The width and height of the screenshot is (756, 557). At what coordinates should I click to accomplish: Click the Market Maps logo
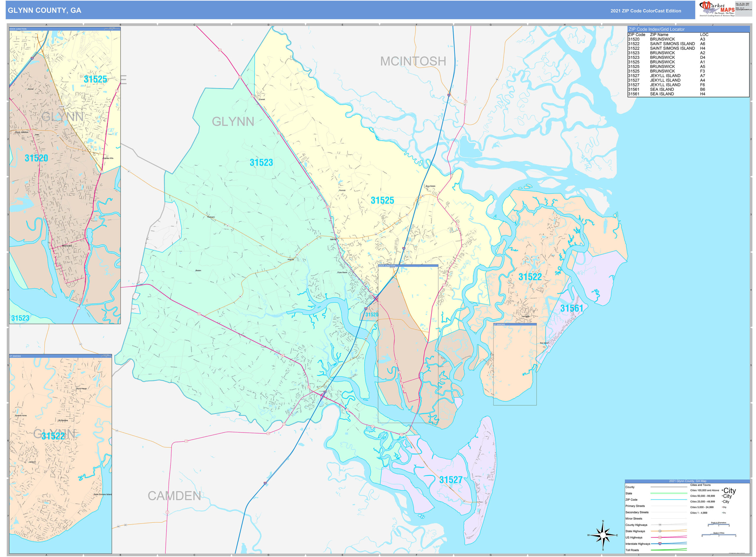click(716, 9)
